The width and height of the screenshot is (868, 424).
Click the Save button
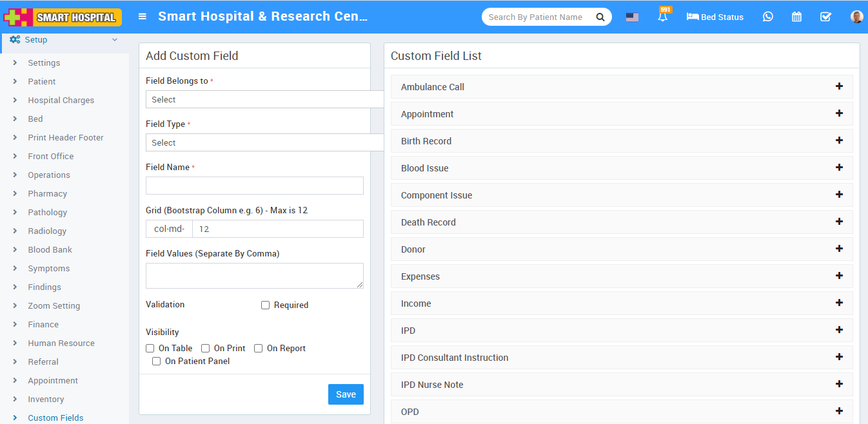[x=346, y=394]
